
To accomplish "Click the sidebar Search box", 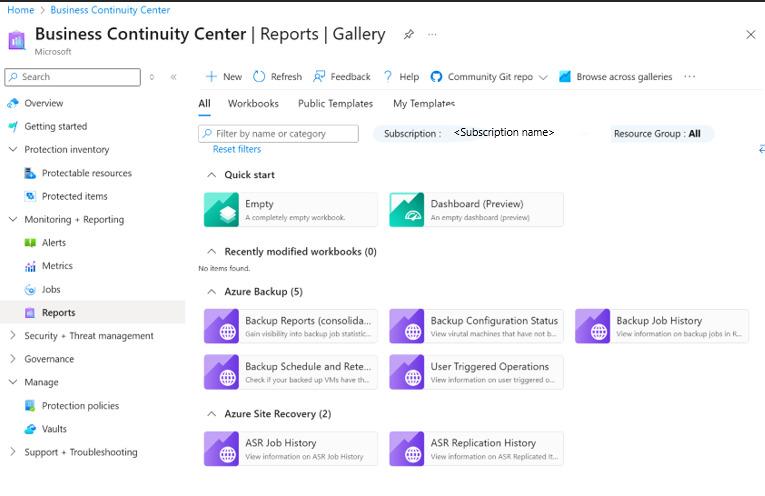I will 73,77.
